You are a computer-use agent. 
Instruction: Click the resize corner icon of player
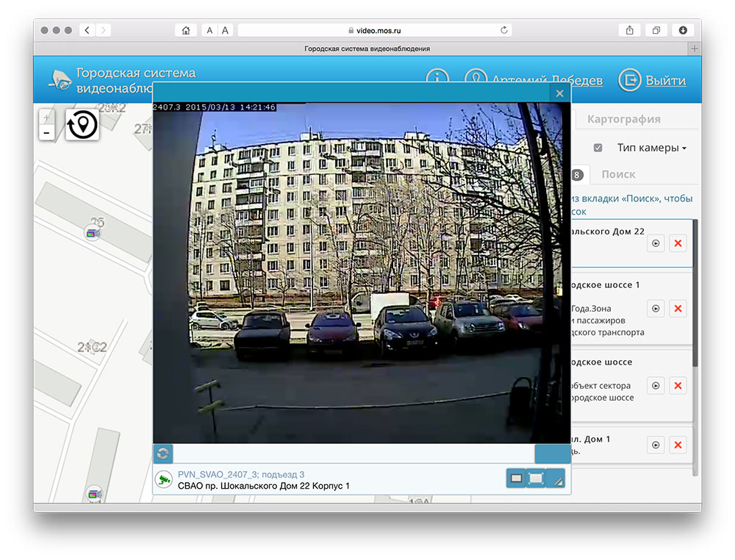click(556, 479)
